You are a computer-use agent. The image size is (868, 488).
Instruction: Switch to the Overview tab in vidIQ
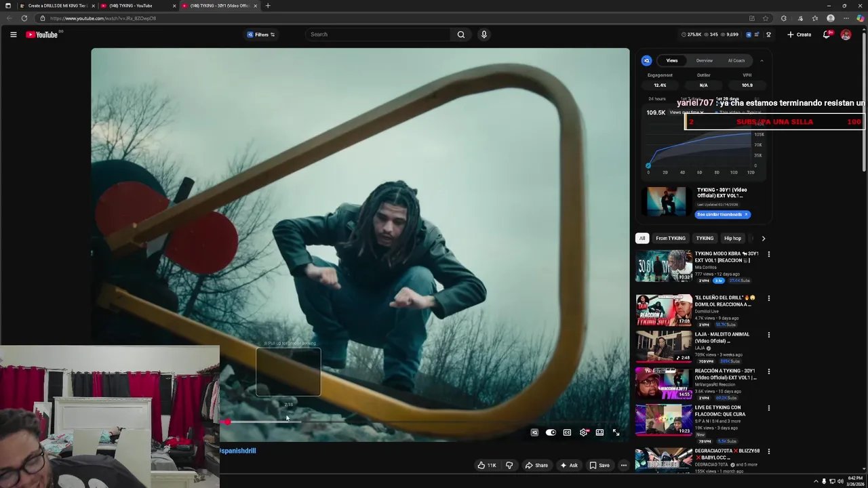(x=704, y=60)
